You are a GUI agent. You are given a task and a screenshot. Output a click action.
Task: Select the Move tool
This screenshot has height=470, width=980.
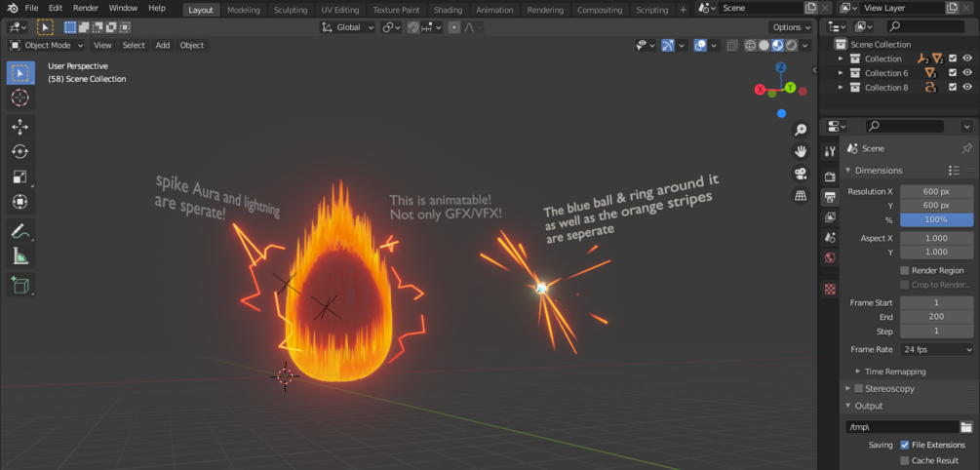click(x=20, y=127)
